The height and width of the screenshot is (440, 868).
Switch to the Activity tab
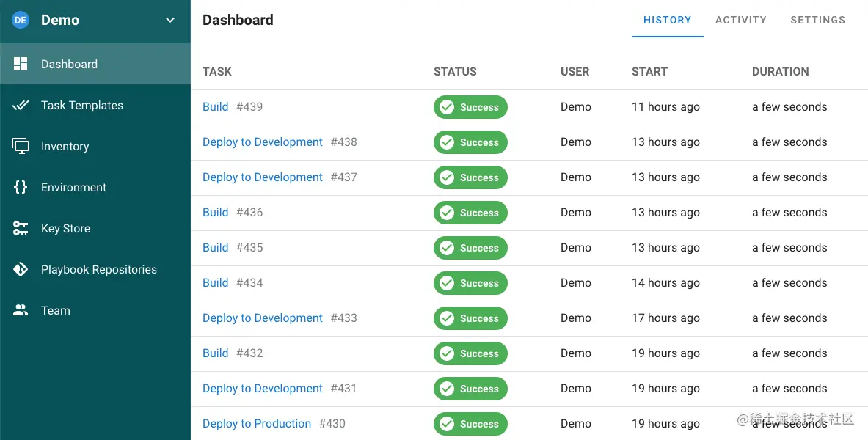tap(740, 20)
